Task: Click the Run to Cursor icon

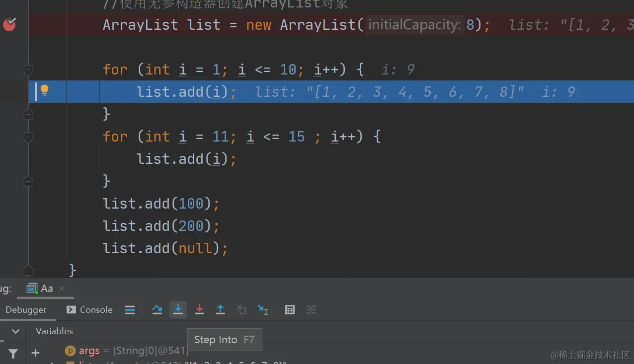Action: pos(263,310)
